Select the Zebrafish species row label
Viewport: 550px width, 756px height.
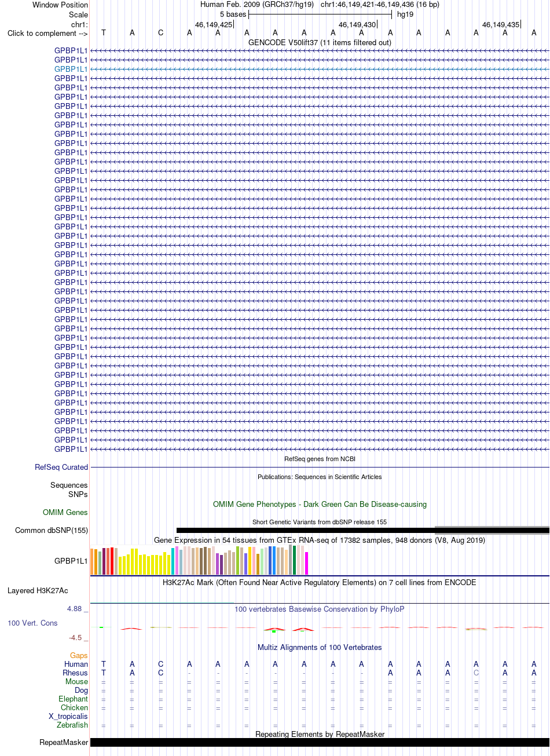coord(72,725)
